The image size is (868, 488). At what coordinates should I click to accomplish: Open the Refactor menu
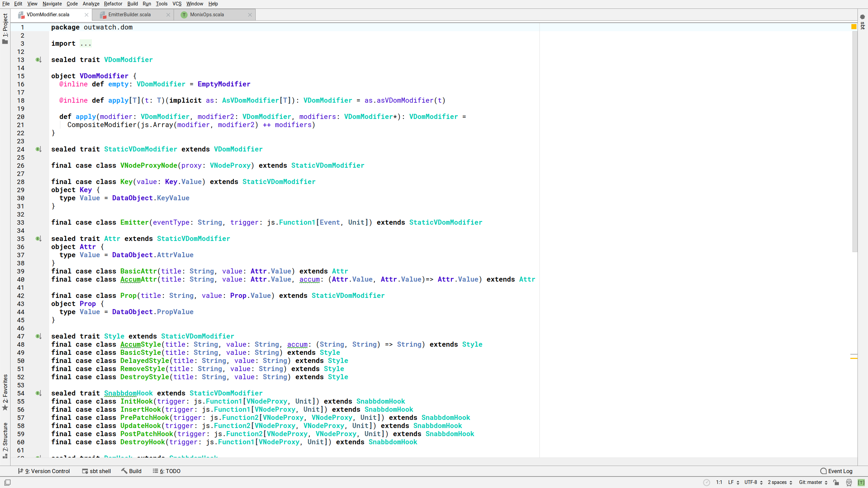[113, 4]
